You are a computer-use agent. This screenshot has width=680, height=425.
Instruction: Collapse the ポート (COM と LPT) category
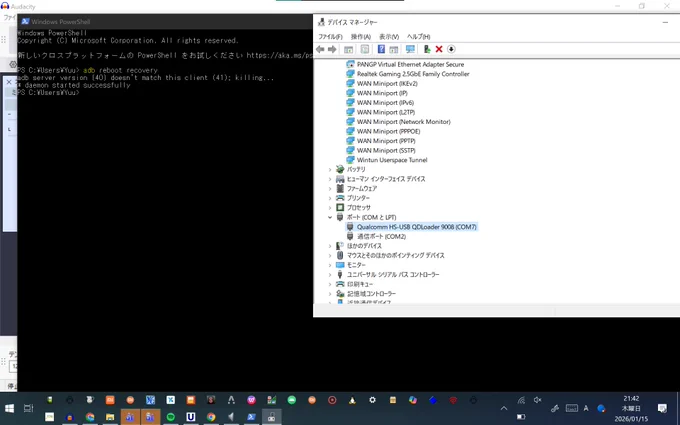tap(330, 217)
